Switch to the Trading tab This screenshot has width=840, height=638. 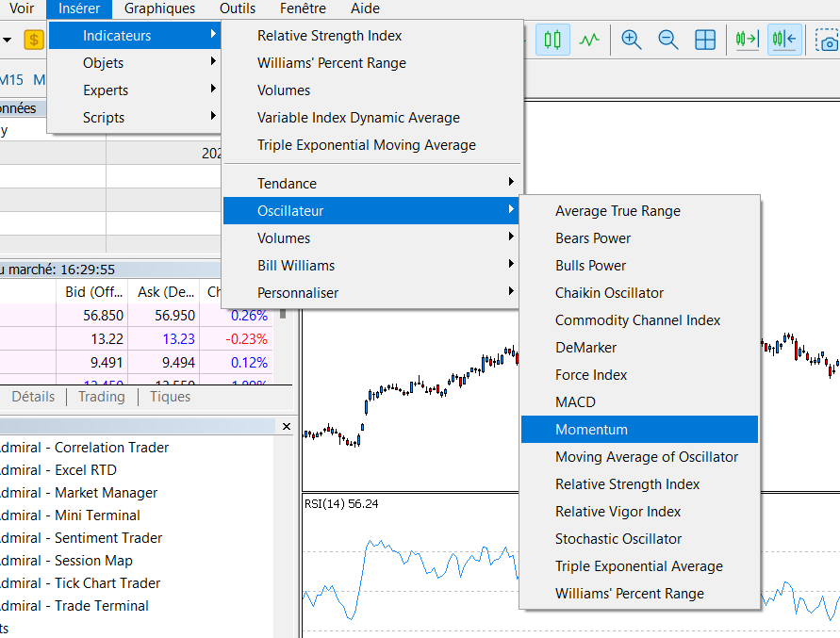click(x=101, y=397)
